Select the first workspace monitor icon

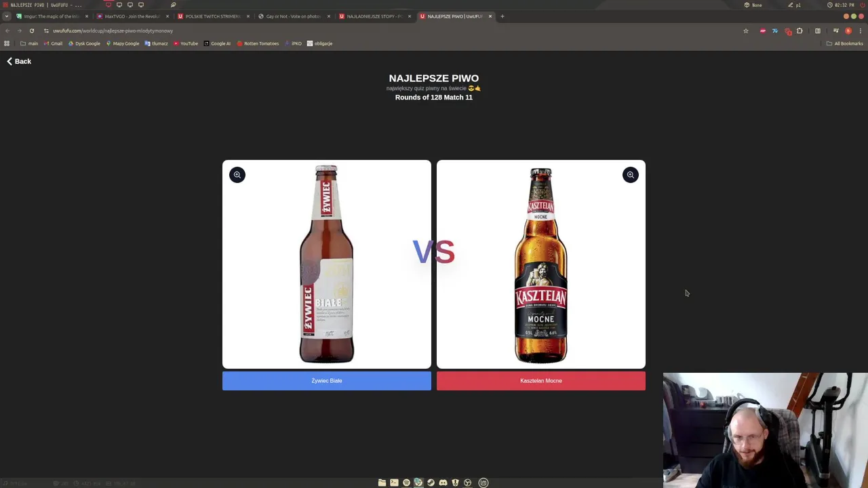tap(108, 5)
